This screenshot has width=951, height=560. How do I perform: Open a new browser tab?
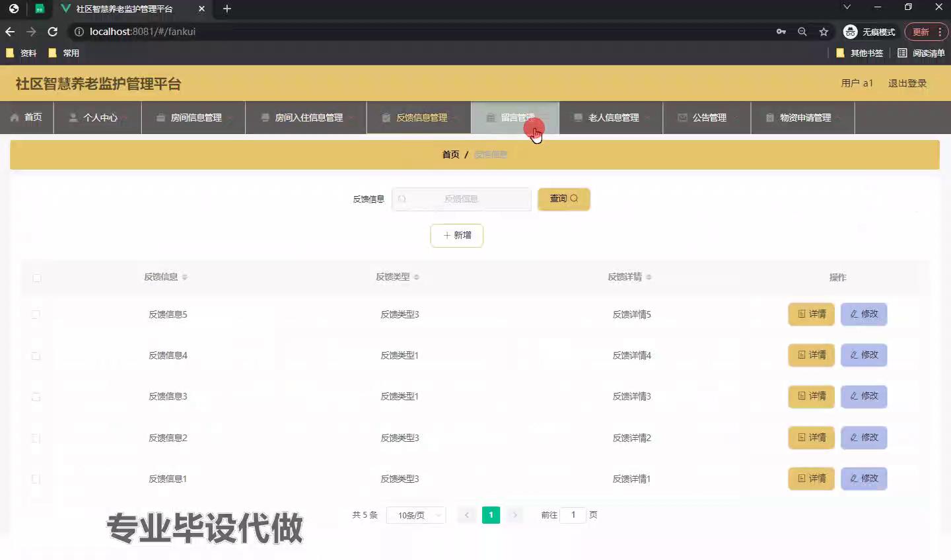tap(227, 9)
